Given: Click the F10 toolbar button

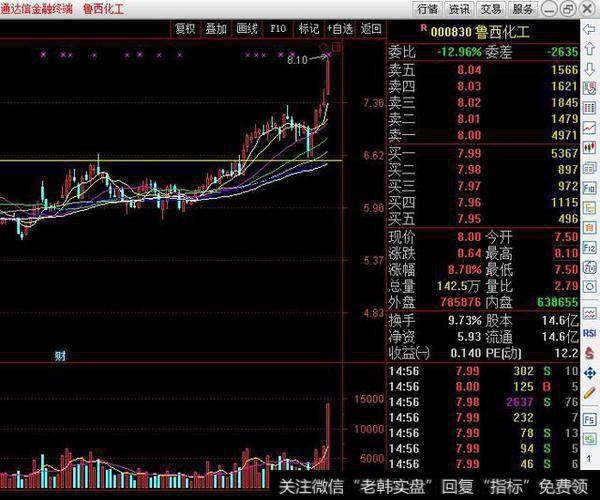Looking at the screenshot, I should click(278, 29).
